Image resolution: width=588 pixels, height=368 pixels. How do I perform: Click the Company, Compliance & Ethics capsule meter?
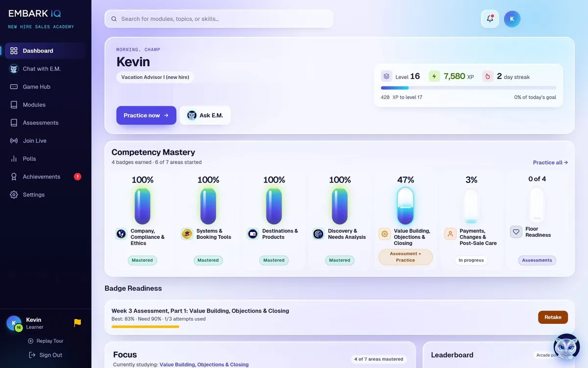pyautogui.click(x=143, y=206)
